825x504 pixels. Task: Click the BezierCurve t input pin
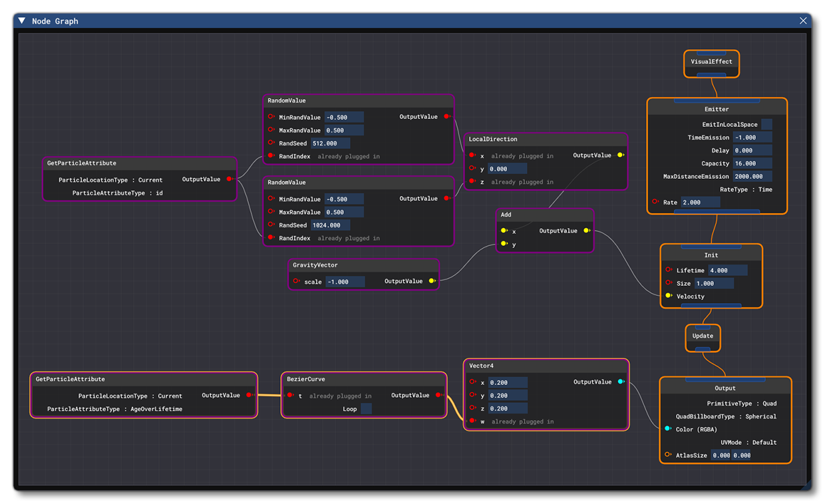pyautogui.click(x=290, y=395)
